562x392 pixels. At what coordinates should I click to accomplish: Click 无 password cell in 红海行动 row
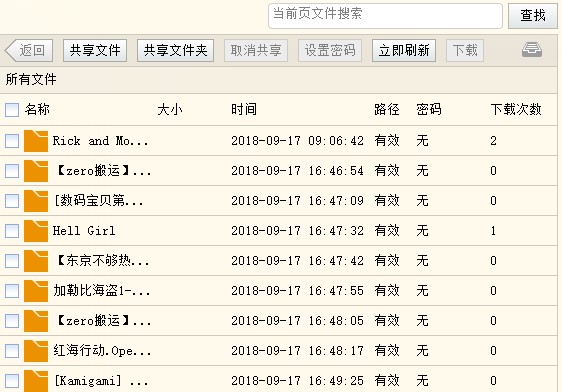423,351
